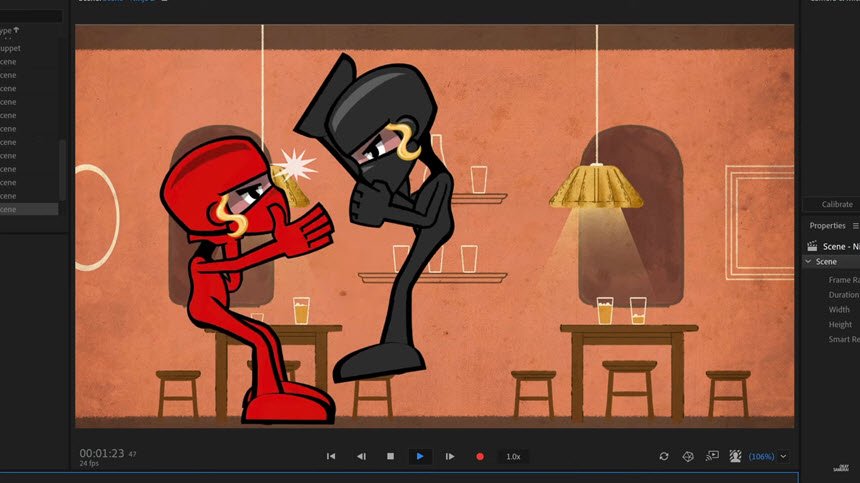Select the Puppet row in project list

click(x=29, y=48)
